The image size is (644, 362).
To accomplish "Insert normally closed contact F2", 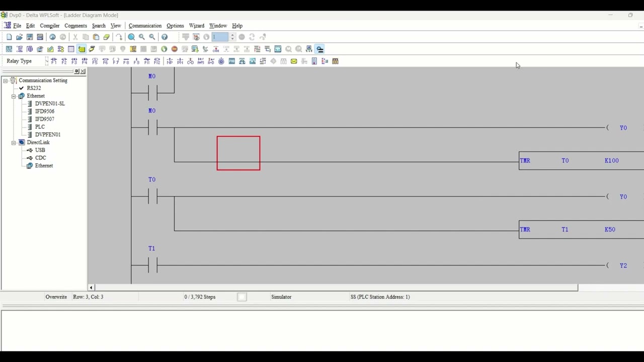I will click(64, 61).
